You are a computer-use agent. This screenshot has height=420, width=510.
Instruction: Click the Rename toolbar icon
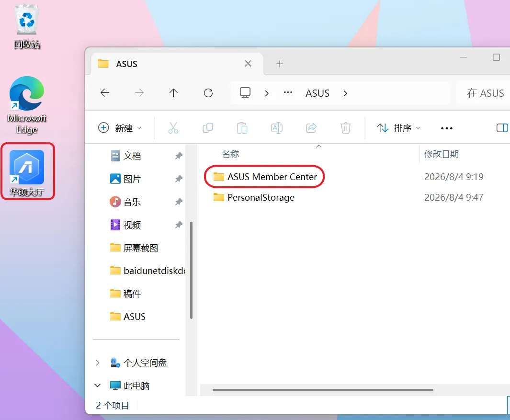(x=277, y=128)
